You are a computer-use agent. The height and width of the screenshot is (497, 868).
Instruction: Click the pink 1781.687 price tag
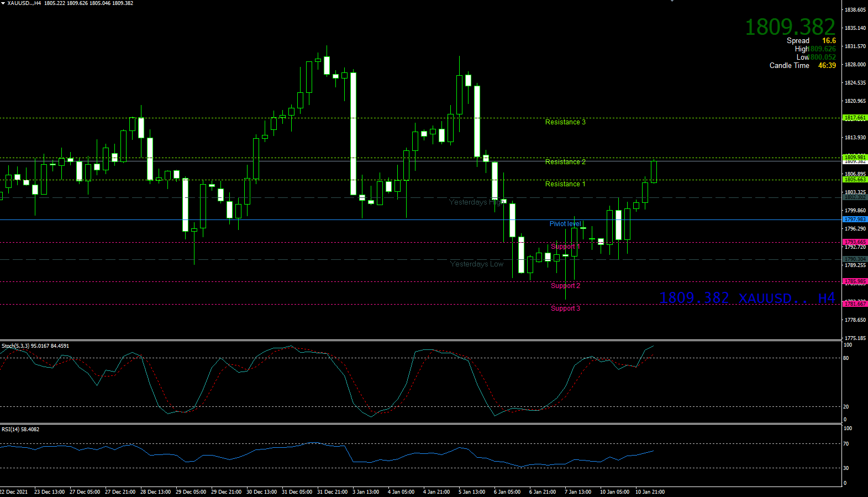855,304
